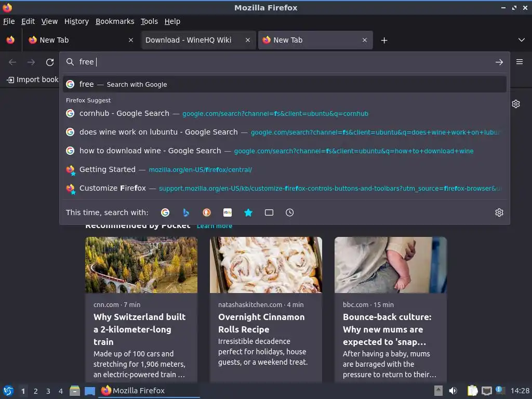Click inside the address bar text field

click(x=284, y=62)
